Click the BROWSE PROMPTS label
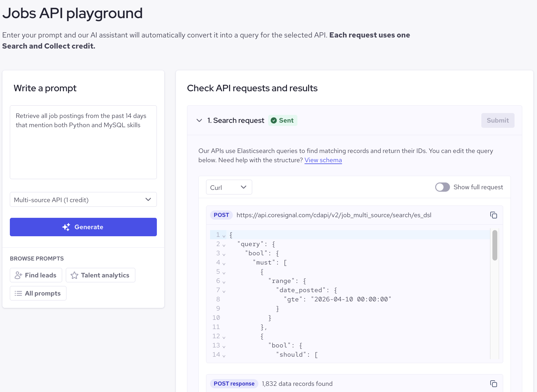Screen dimensions: 537x392 [37, 259]
